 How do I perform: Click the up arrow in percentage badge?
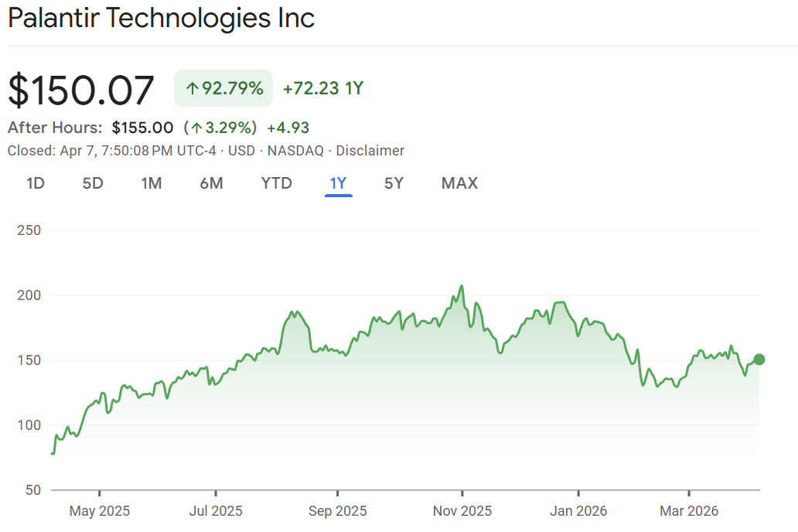(x=193, y=89)
